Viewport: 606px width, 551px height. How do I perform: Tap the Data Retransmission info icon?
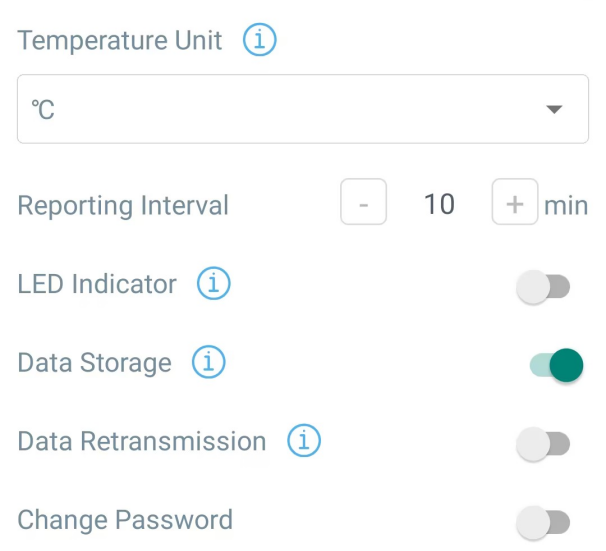click(x=303, y=441)
